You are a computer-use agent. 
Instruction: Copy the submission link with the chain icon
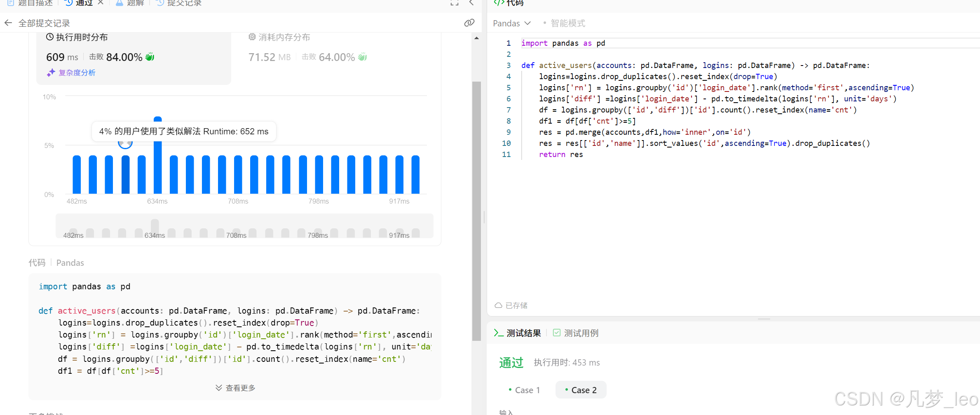469,23
